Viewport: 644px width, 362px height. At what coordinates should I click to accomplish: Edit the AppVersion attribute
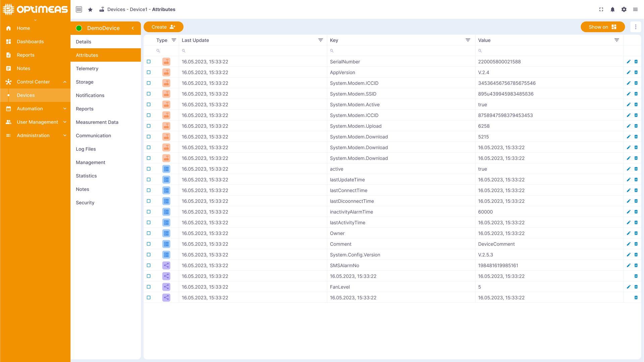tap(629, 72)
